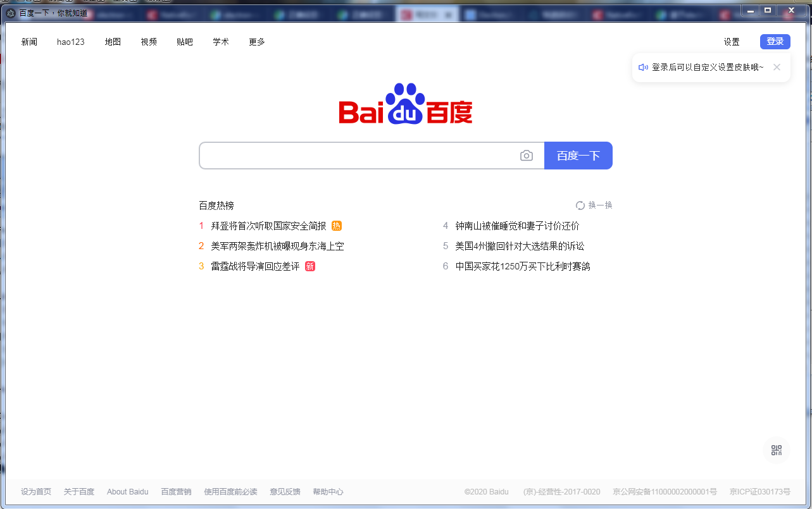Open the QR code icon at bottom right

click(x=776, y=450)
